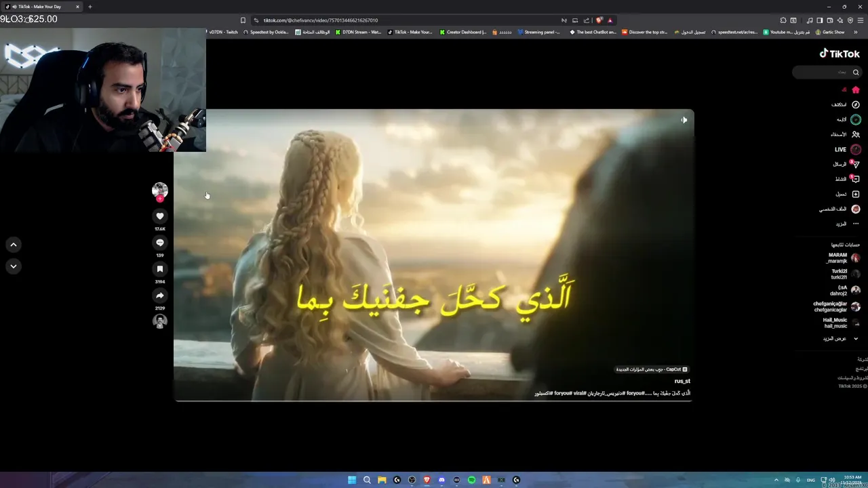Bookmark this page via address bar icon
The height and width of the screenshot is (488, 868).
[243, 20]
